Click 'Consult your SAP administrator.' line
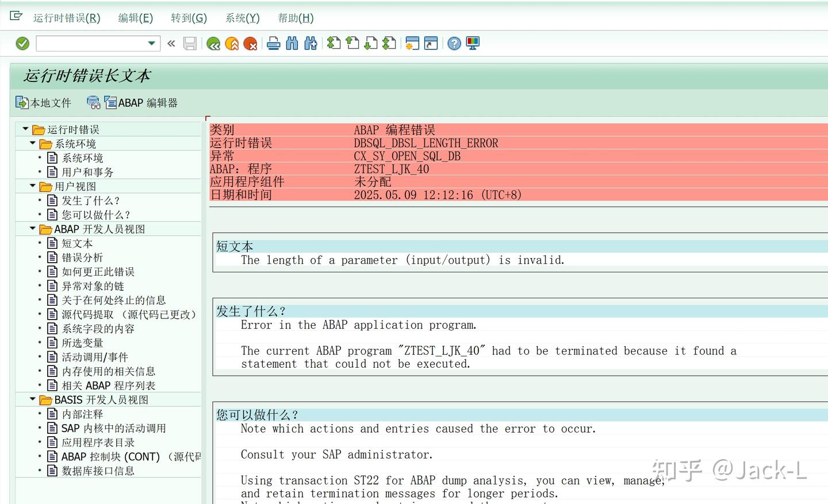828x504 pixels. [337, 455]
